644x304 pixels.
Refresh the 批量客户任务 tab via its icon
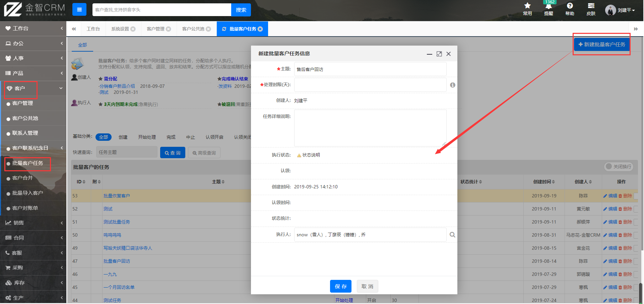pos(224,29)
